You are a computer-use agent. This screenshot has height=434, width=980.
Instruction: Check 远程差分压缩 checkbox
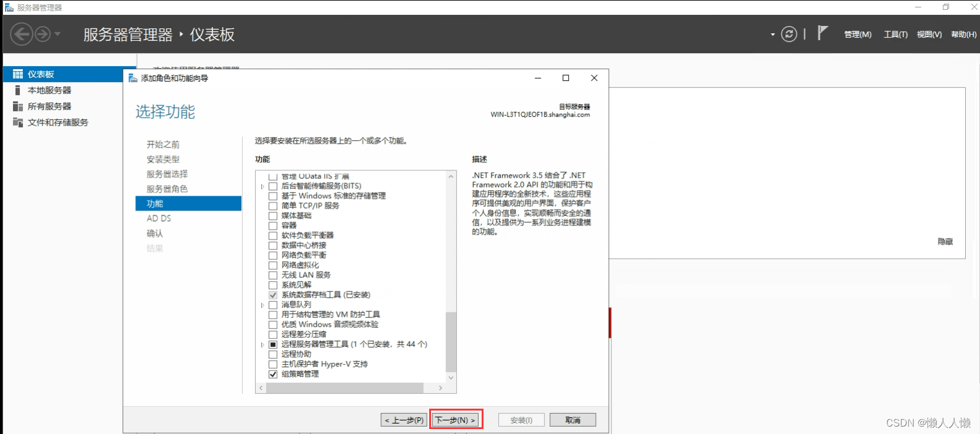pyautogui.click(x=273, y=334)
